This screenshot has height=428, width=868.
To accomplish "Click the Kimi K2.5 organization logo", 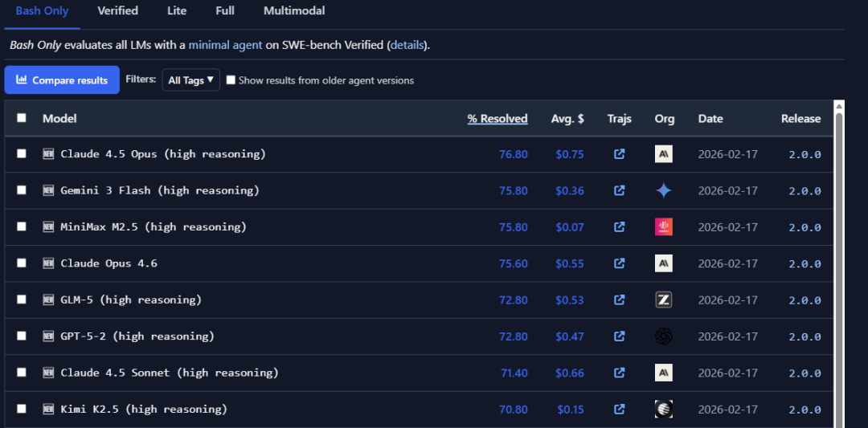I will click(664, 409).
